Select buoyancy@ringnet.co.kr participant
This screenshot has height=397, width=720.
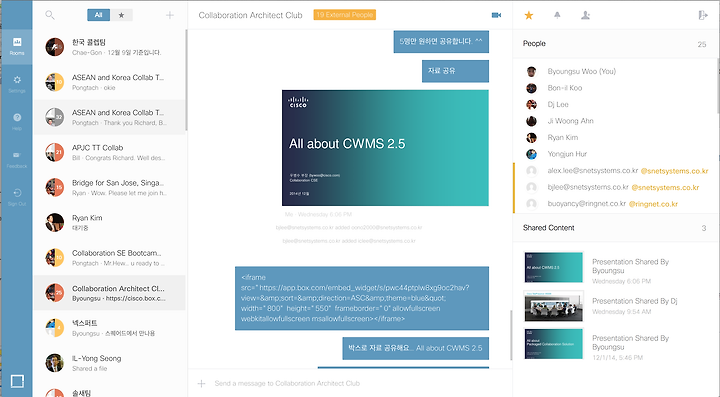pyautogui.click(x=615, y=204)
